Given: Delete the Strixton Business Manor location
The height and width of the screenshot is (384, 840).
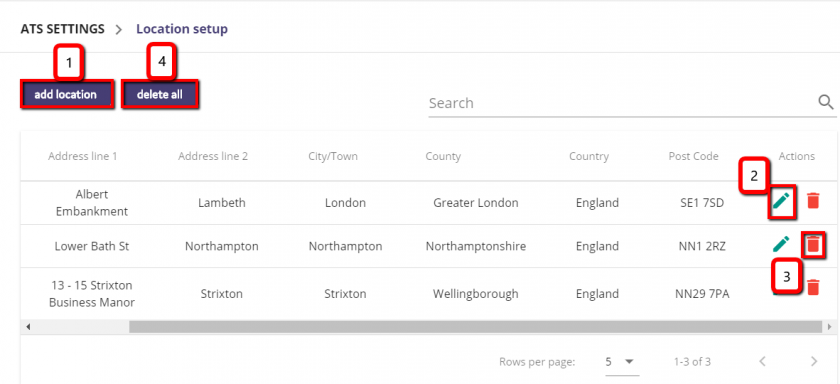Looking at the screenshot, I should click(x=813, y=287).
